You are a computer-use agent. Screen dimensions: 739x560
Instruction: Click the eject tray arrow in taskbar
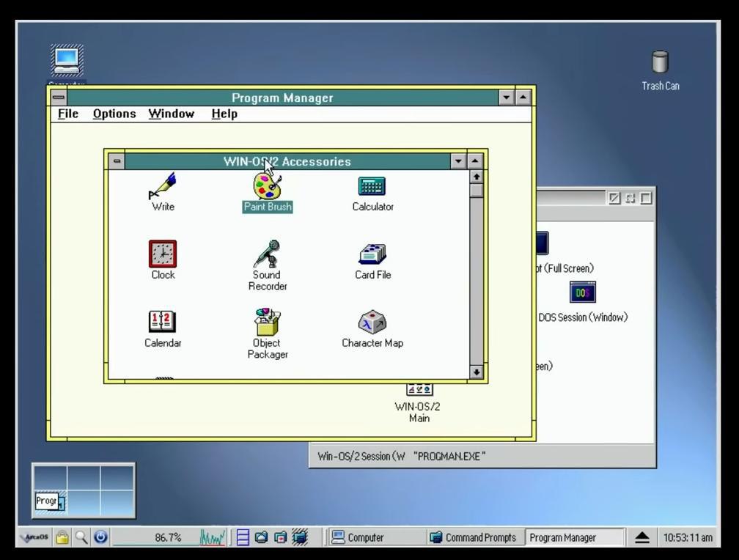pos(642,537)
